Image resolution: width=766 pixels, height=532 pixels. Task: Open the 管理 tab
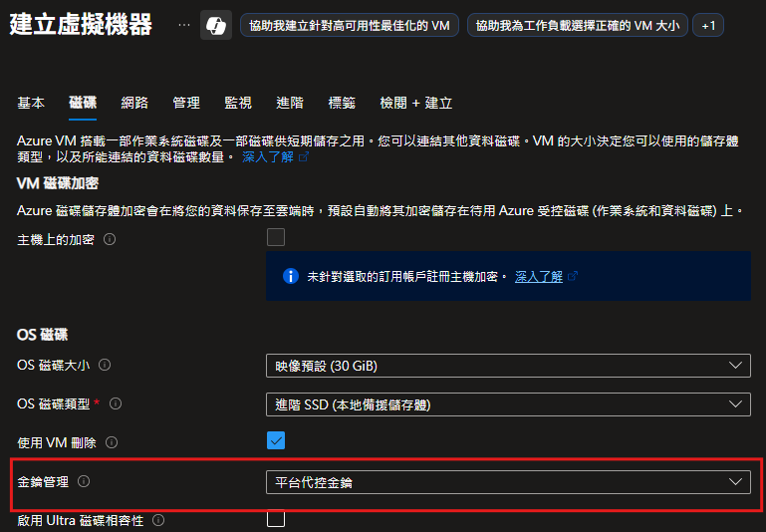(186, 103)
